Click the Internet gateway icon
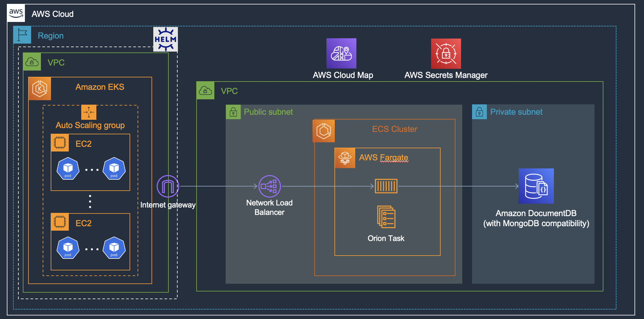 click(x=168, y=186)
